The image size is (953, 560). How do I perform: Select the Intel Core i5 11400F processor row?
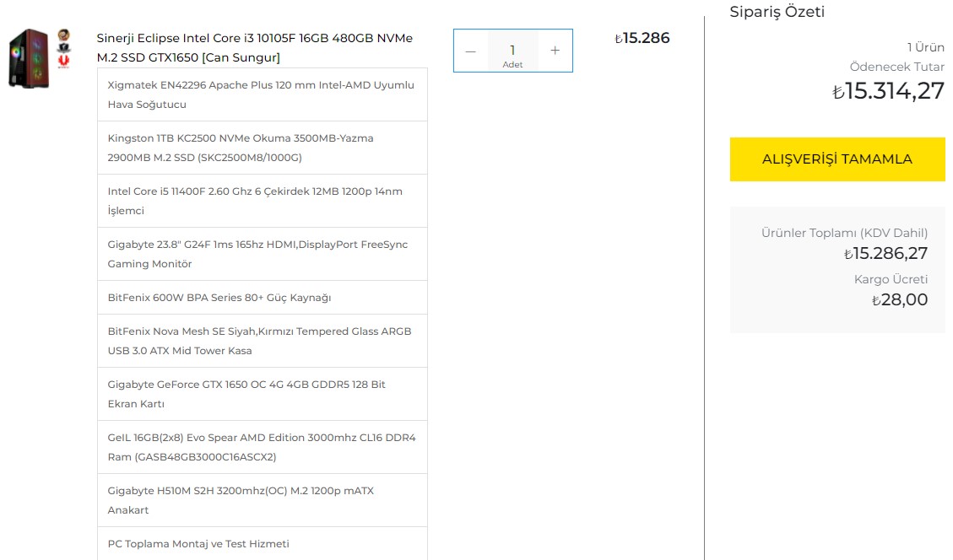(263, 201)
